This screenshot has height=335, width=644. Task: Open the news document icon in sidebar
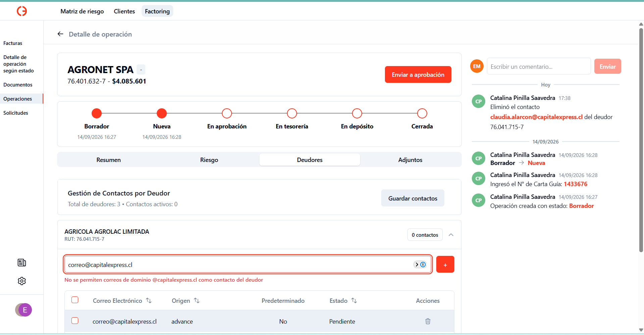pyautogui.click(x=22, y=263)
